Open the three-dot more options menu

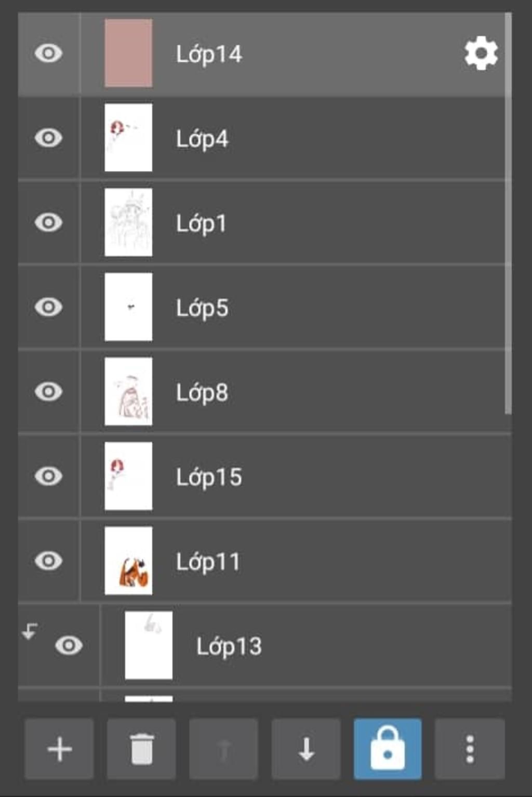pos(470,749)
